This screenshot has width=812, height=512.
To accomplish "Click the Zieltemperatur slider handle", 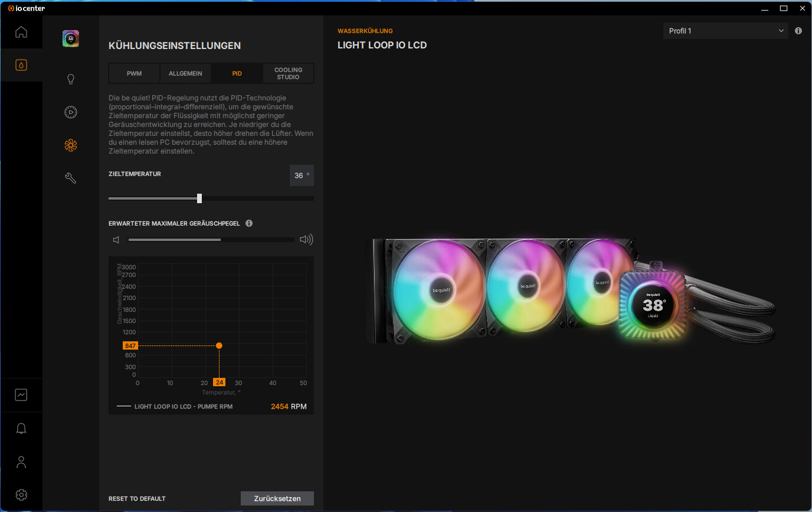I will click(x=199, y=198).
